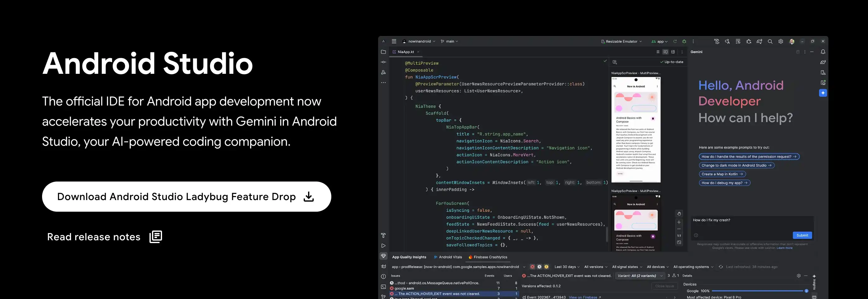Open the All operating systems filter

point(693,267)
